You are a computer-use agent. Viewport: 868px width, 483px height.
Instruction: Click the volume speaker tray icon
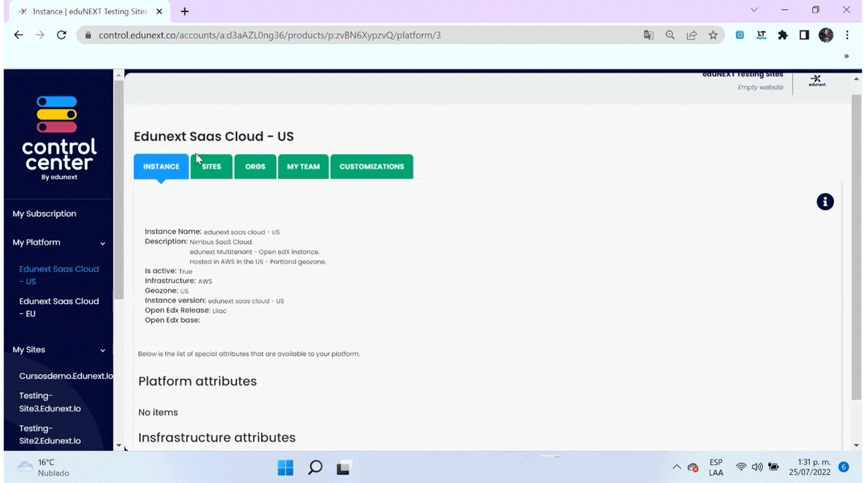coord(757,467)
